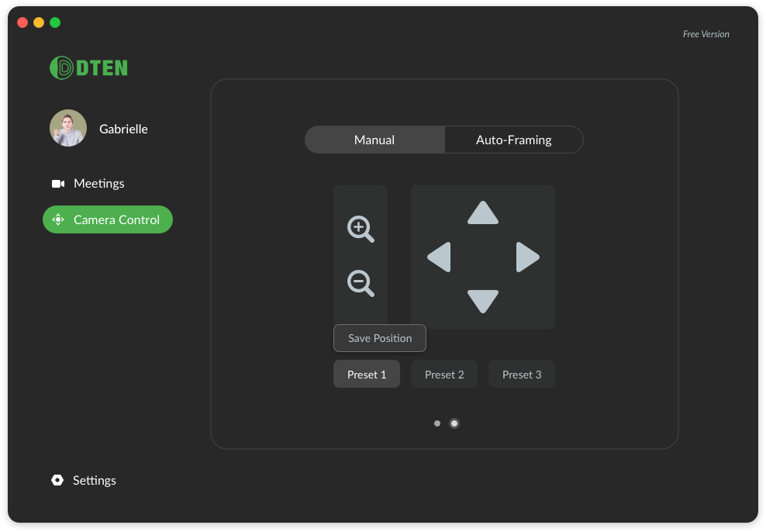Go to the first page dot
This screenshot has height=532, width=766.
click(x=436, y=423)
